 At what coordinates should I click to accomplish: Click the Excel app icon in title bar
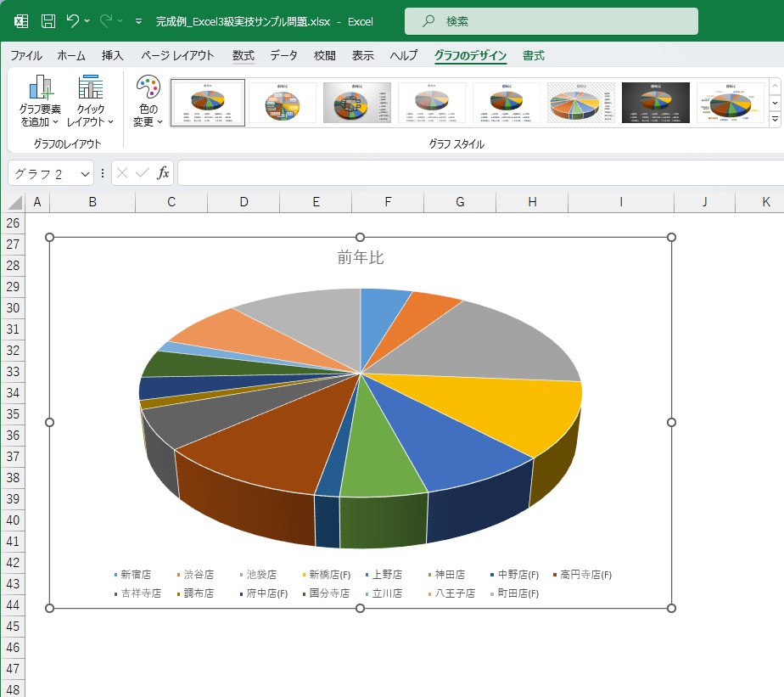[x=21, y=21]
